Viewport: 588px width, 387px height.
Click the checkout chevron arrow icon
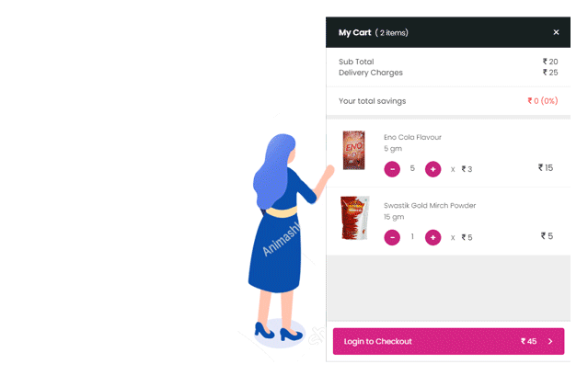550,341
